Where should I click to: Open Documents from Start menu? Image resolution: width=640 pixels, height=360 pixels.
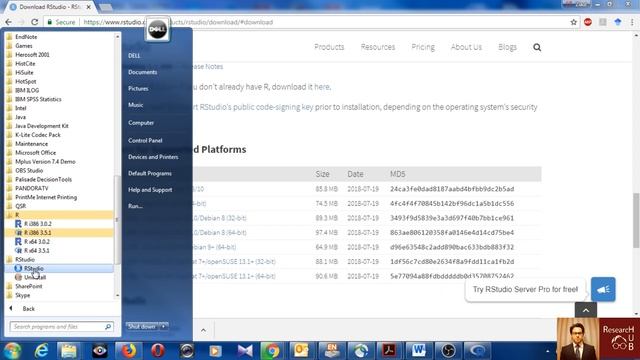(x=142, y=72)
